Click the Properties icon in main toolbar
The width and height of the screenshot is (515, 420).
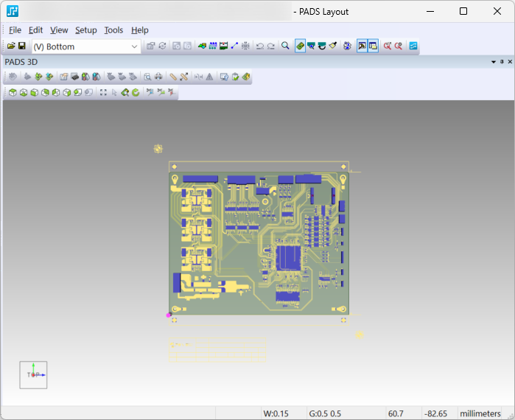pyautogui.click(x=151, y=46)
